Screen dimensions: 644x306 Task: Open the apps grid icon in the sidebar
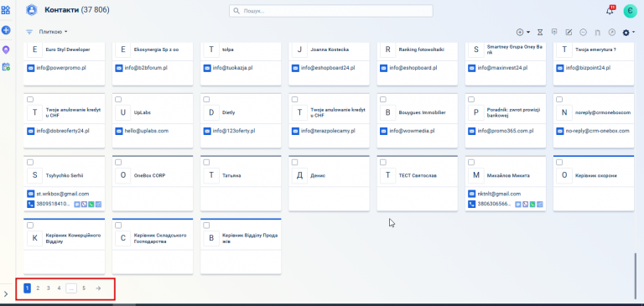[6, 10]
